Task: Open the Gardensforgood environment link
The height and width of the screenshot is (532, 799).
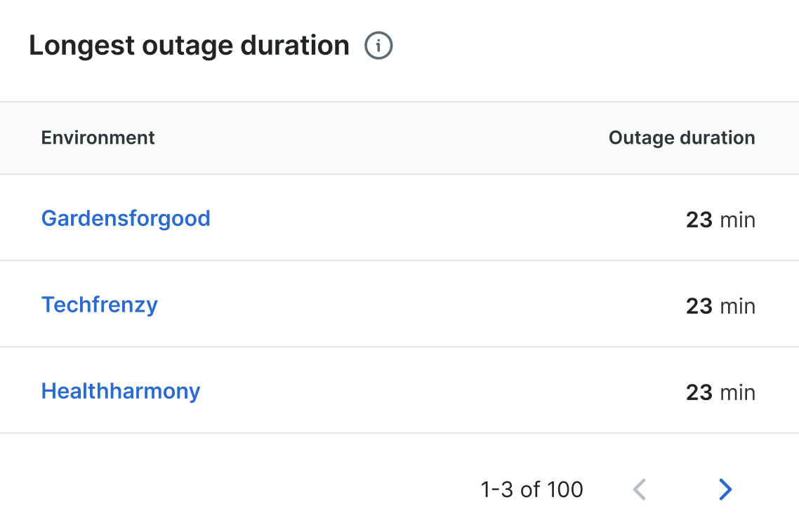Action: [126, 218]
